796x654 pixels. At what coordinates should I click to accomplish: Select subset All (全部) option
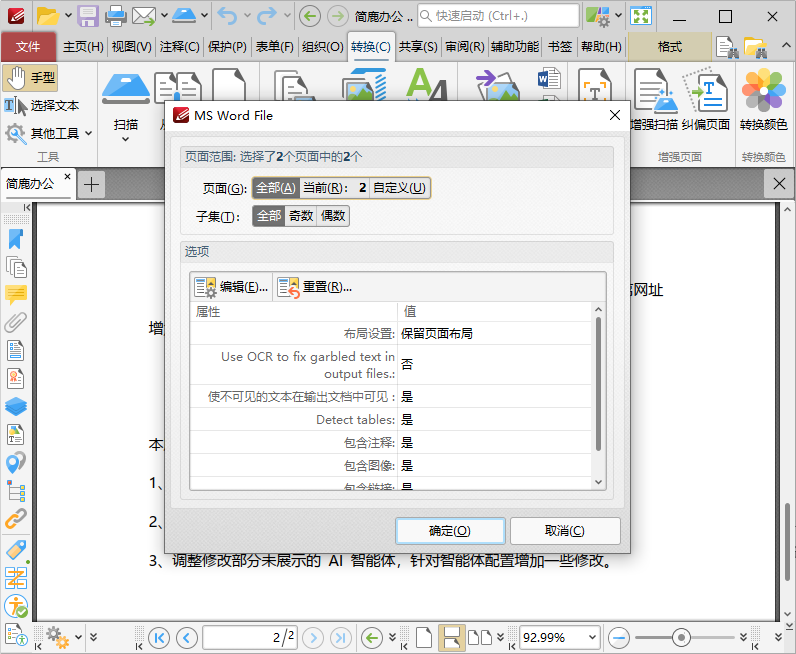click(x=269, y=216)
